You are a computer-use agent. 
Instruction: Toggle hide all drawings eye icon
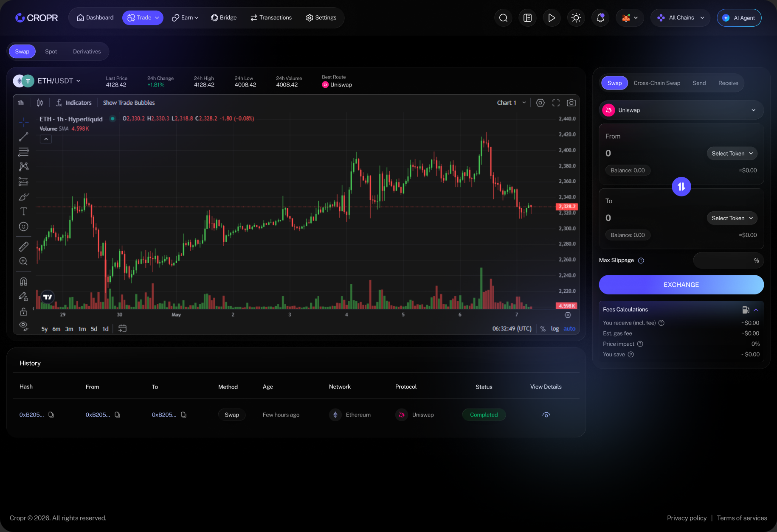(x=24, y=326)
